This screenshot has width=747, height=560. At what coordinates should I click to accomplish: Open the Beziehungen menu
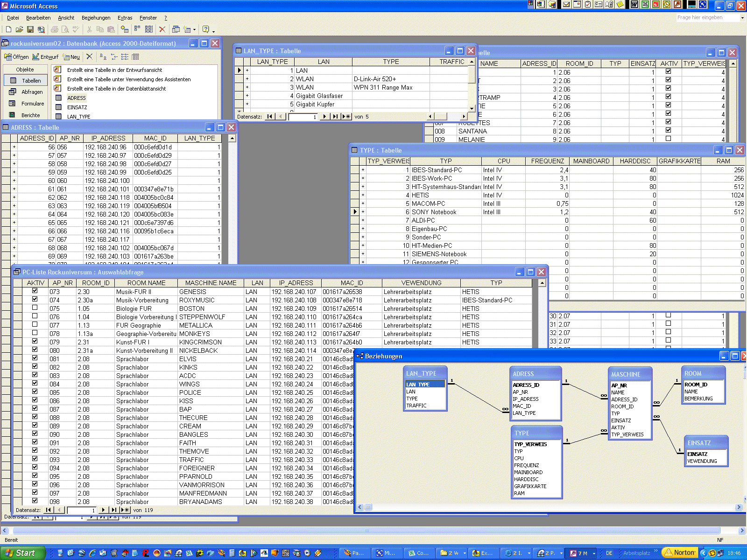[x=96, y=18]
